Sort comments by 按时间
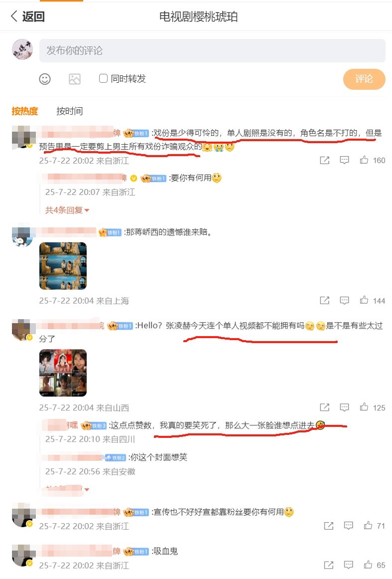392x579 pixels. (69, 111)
